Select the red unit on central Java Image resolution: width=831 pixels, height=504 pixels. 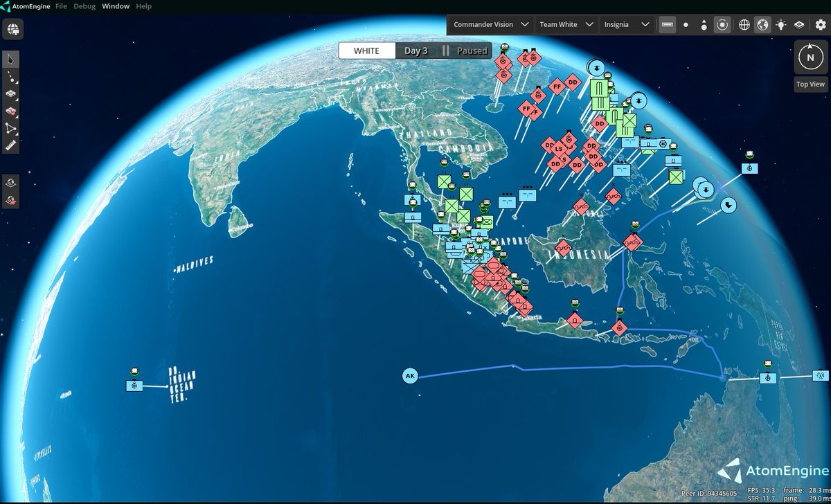[575, 319]
